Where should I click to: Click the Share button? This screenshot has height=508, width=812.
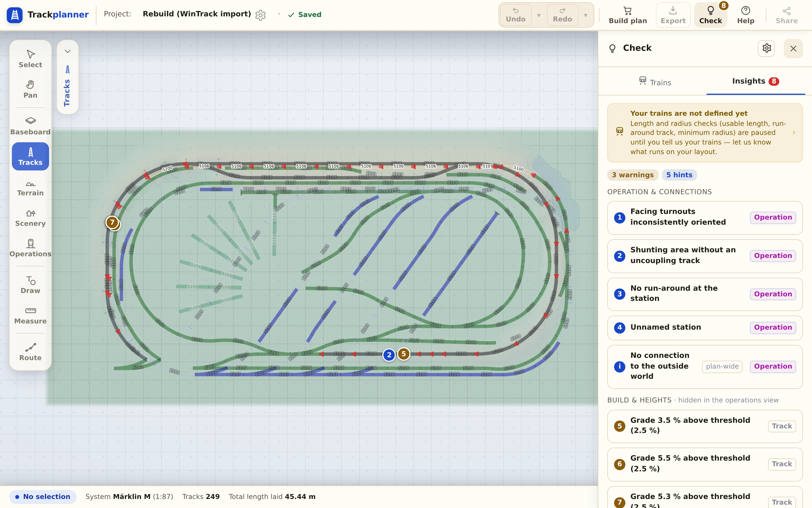(x=787, y=15)
